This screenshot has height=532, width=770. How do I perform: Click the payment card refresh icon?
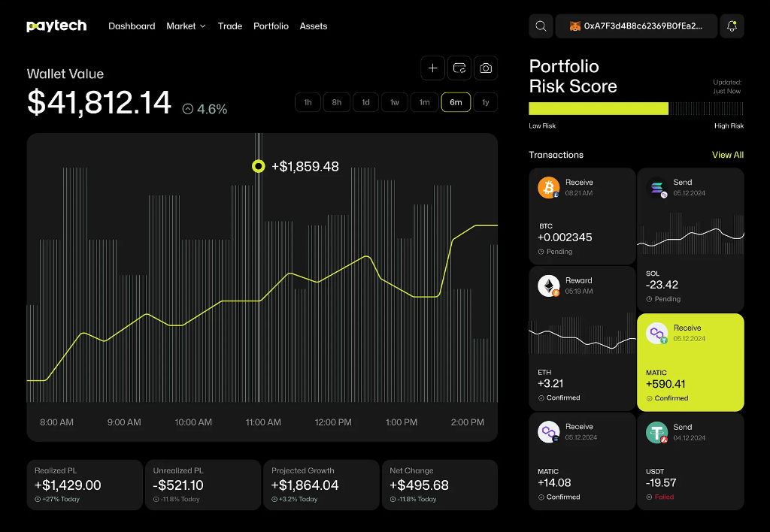click(459, 68)
